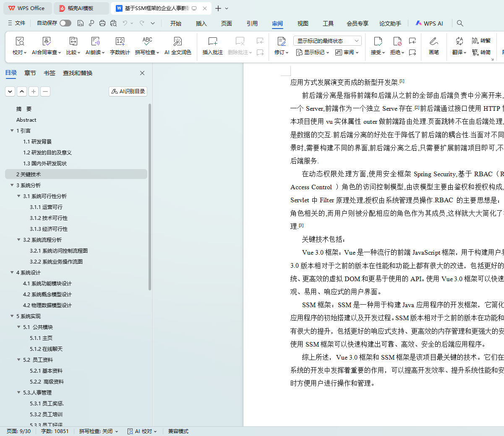Select the AI 全文润色 icon

click(178, 42)
